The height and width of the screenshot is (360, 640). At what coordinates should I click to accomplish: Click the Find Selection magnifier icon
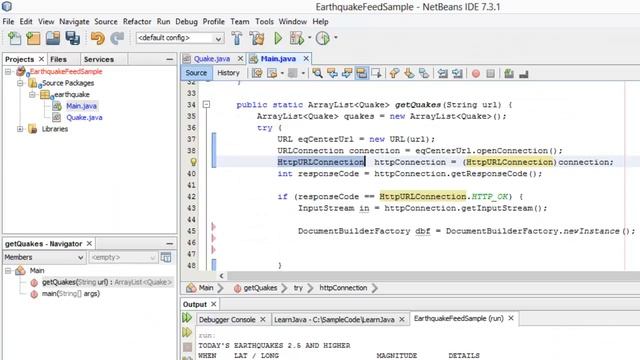(x=317, y=73)
